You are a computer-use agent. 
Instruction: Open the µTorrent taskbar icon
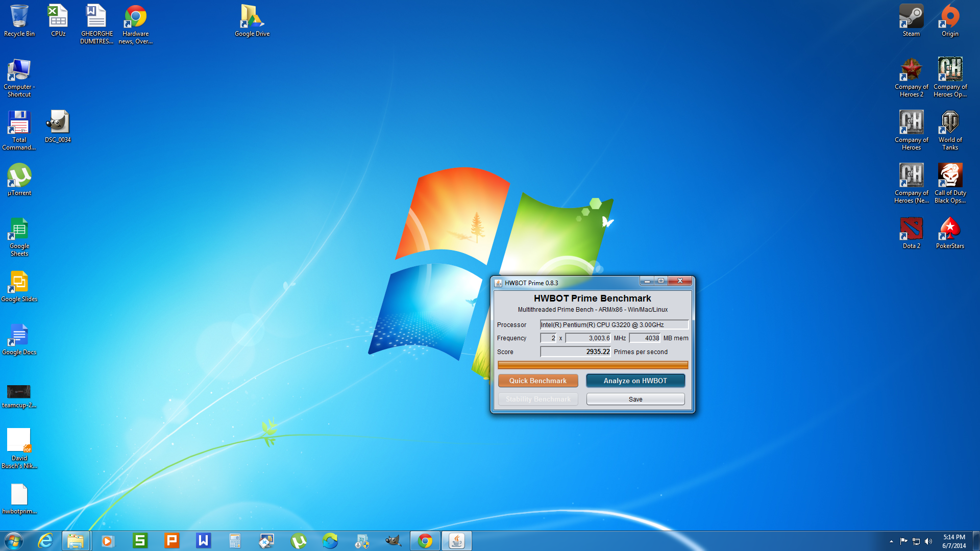298,541
